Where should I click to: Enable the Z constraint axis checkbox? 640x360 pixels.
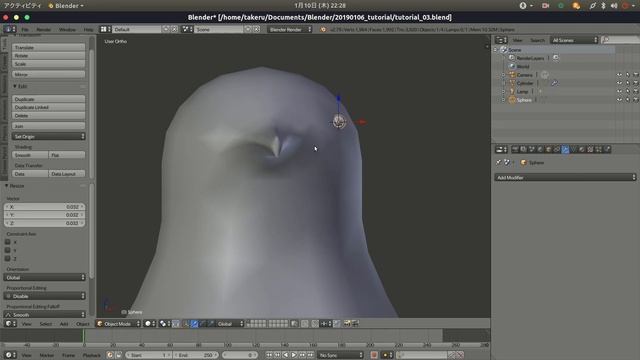click(7, 258)
